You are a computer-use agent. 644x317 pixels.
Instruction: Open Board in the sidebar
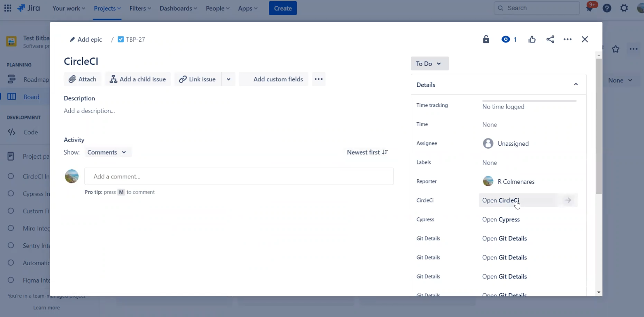click(x=26, y=97)
